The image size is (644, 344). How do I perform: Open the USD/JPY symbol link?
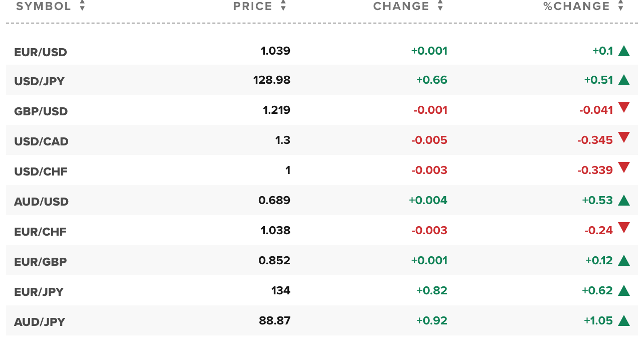coord(40,81)
